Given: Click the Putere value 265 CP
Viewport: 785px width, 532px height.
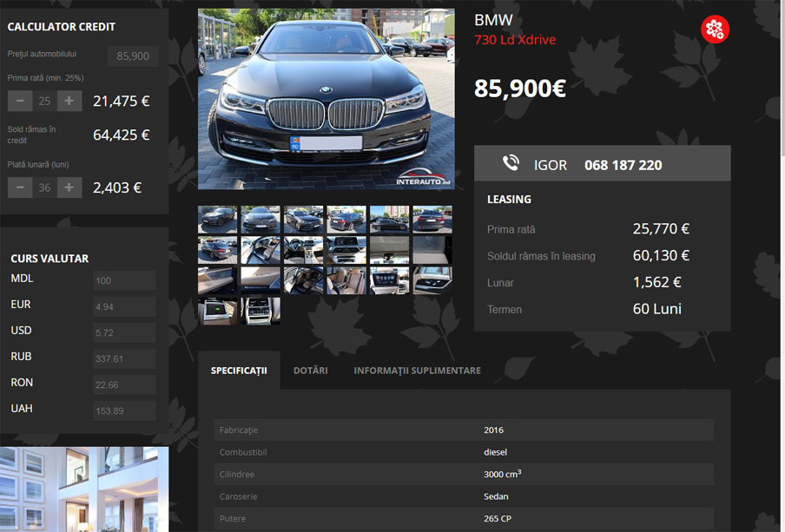Looking at the screenshot, I should point(498,518).
